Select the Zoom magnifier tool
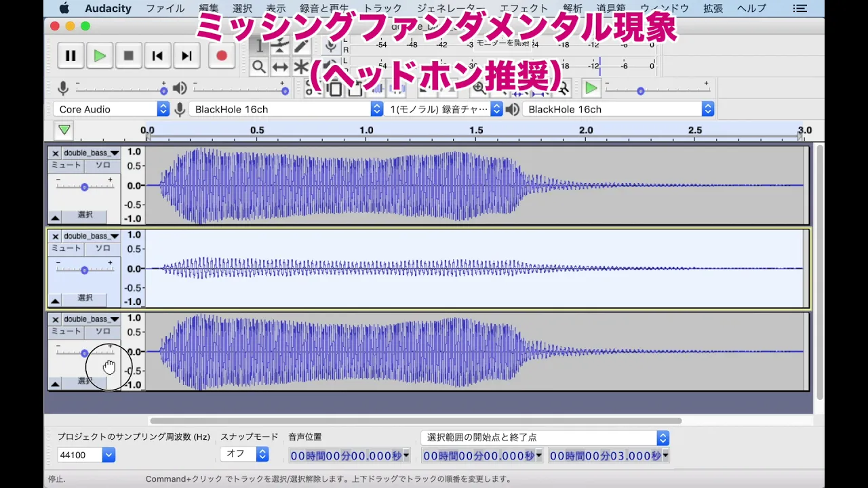 click(x=259, y=66)
